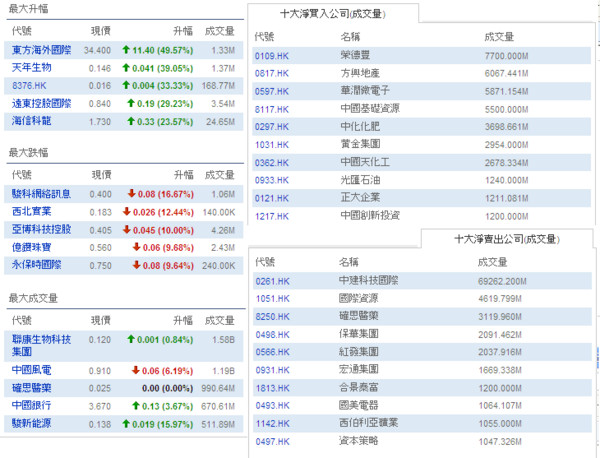Click the name 方興地産
600x458 pixels.
click(360, 73)
